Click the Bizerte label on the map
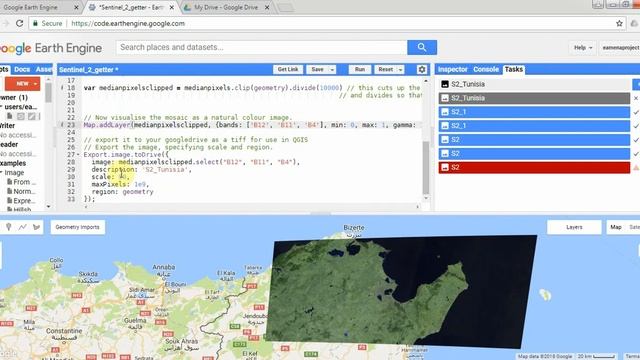The image size is (640, 360). click(353, 228)
